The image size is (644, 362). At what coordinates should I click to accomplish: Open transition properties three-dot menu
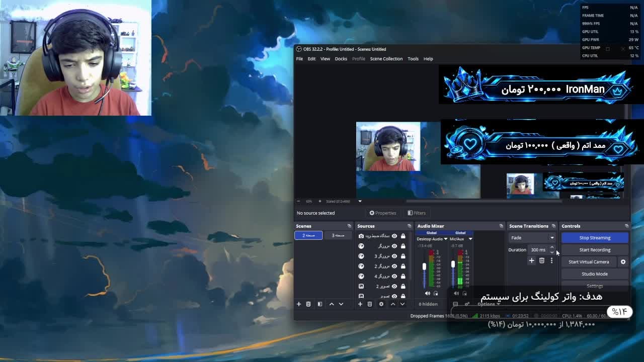point(551,260)
